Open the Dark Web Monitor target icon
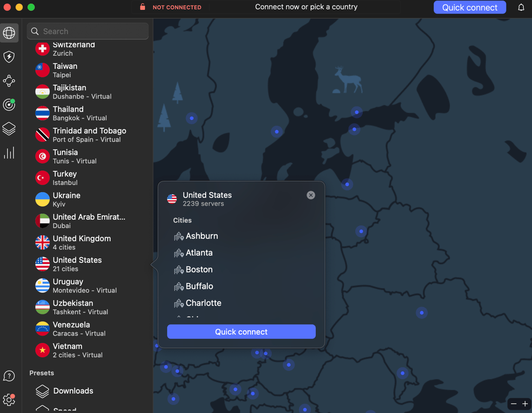This screenshot has width=532, height=413. pyautogui.click(x=9, y=104)
